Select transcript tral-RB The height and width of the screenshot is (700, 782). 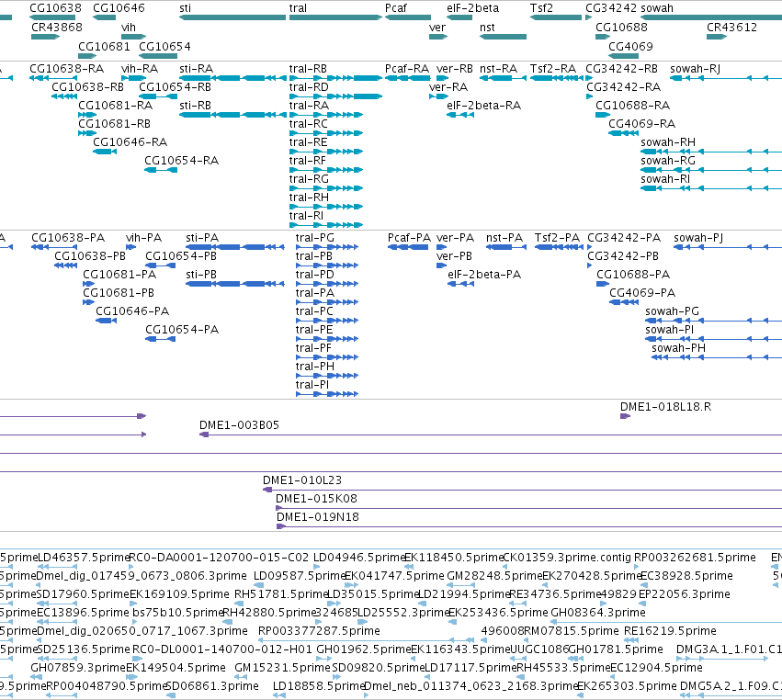[x=335, y=78]
